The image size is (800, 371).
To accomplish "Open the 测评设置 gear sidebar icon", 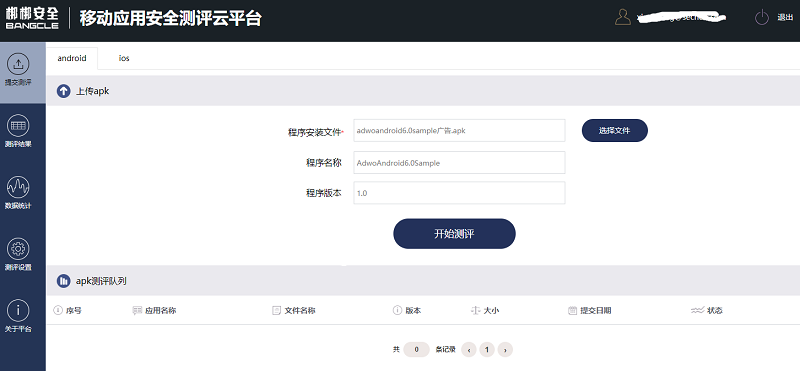I will (x=18, y=249).
